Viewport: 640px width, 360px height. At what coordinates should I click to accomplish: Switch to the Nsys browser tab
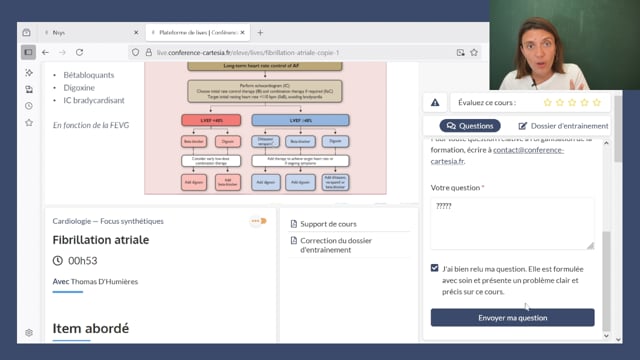[x=90, y=32]
